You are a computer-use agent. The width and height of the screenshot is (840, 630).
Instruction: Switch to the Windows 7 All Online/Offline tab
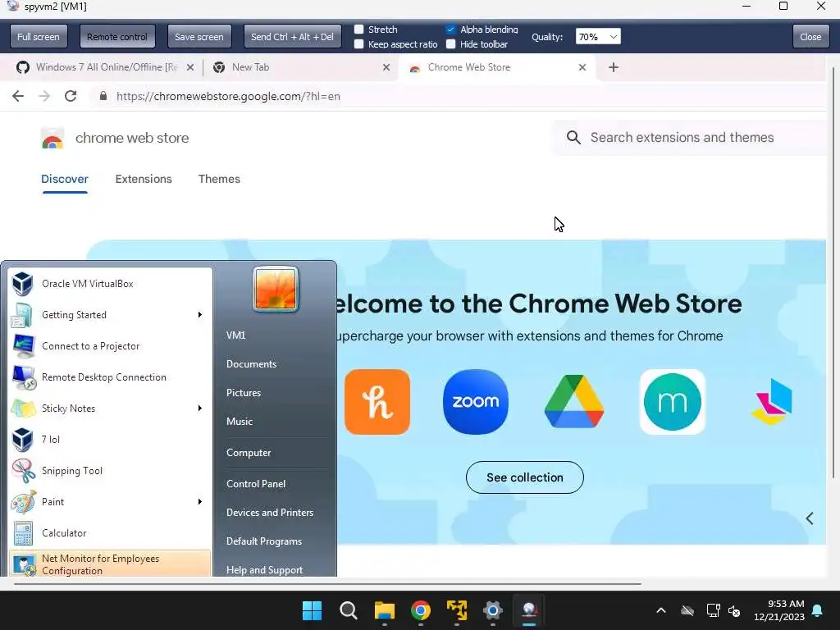[x=106, y=67]
